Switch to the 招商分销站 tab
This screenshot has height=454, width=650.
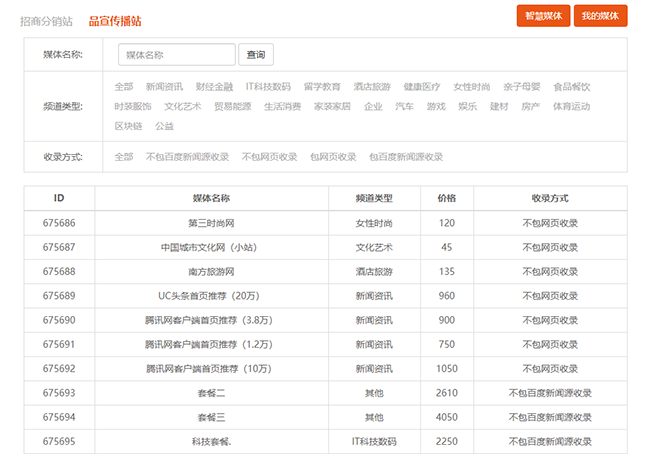coord(46,21)
